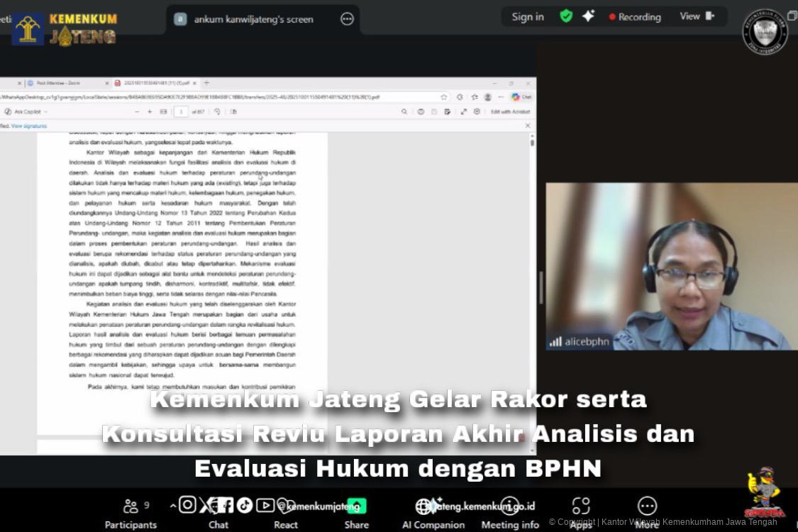Click the PDF page number field
Screen dimensions: 798x532
(181, 111)
